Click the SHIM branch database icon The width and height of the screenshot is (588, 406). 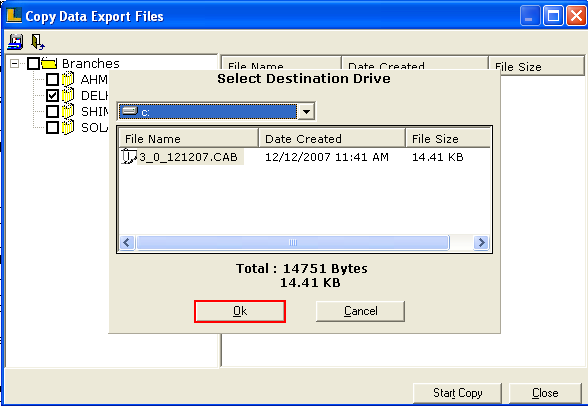pyautogui.click(x=68, y=111)
